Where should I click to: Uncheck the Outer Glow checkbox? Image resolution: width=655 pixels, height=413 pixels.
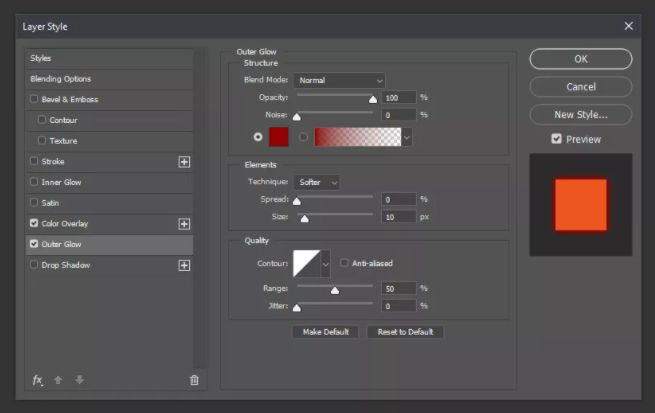tap(34, 243)
